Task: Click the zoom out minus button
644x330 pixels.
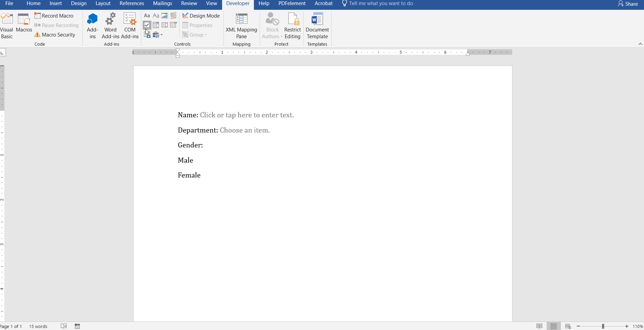Action: pos(578,326)
